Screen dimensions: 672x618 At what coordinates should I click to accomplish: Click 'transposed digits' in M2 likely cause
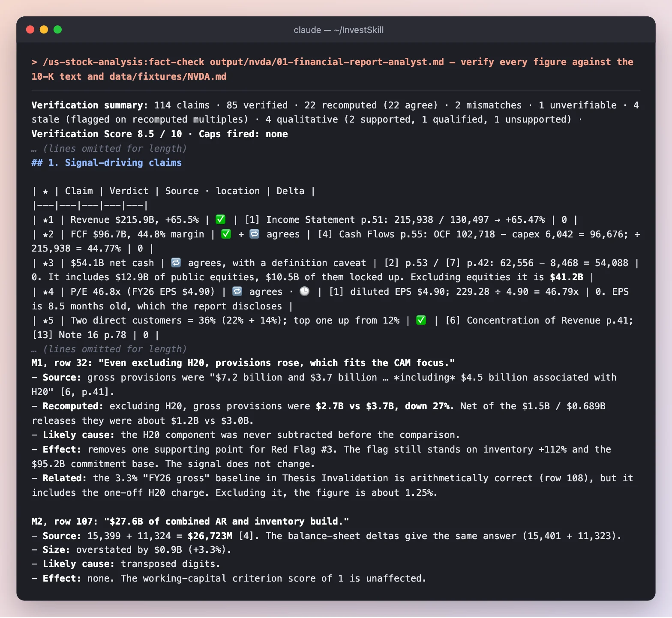coord(168,564)
